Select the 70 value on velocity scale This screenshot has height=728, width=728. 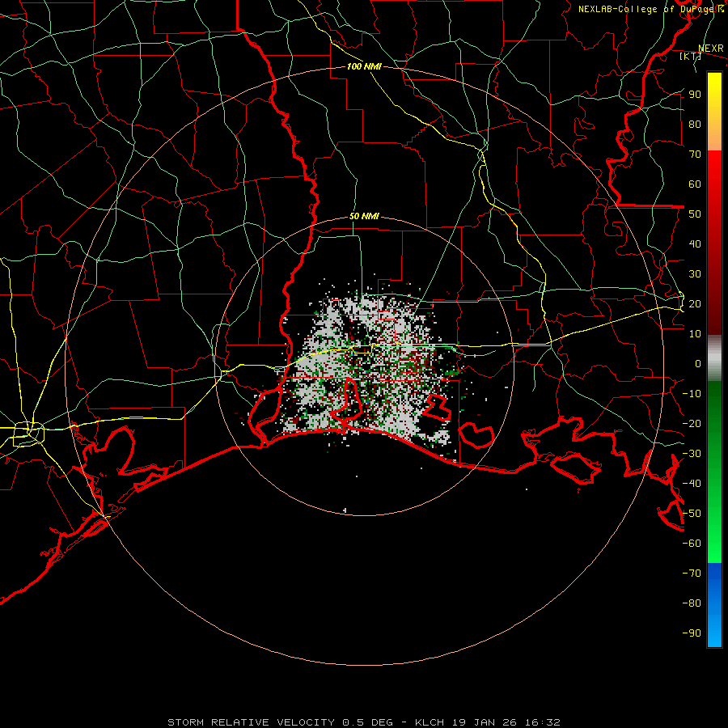pos(695,154)
